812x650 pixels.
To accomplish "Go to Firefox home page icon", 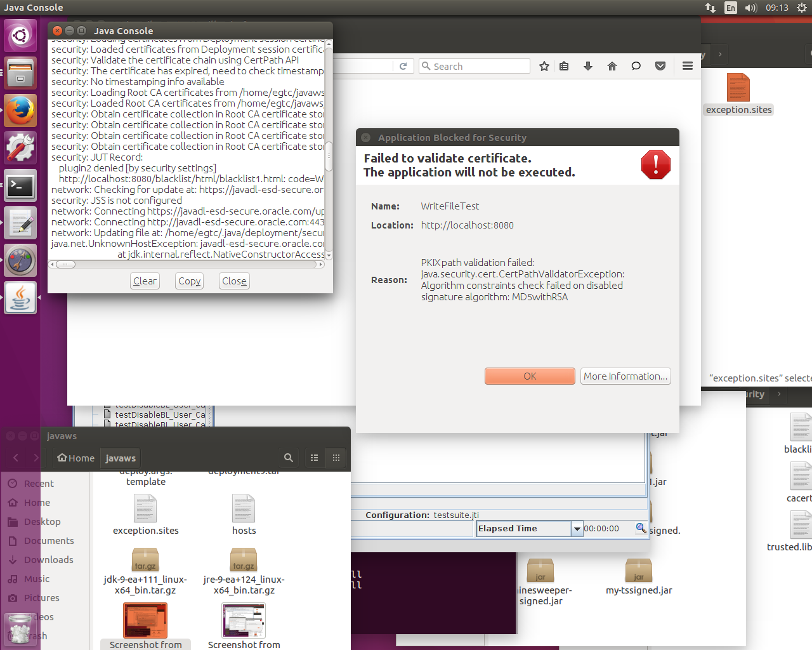I will (x=612, y=66).
